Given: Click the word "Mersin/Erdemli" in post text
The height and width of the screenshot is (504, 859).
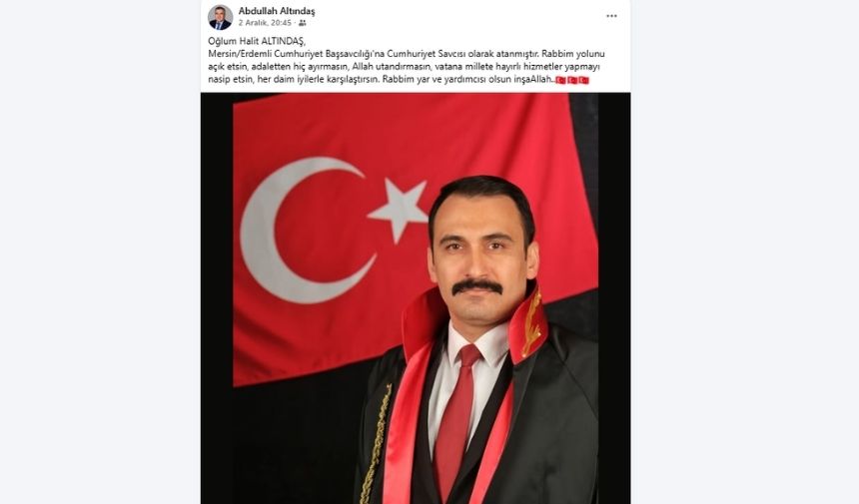Looking at the screenshot, I should point(240,54).
